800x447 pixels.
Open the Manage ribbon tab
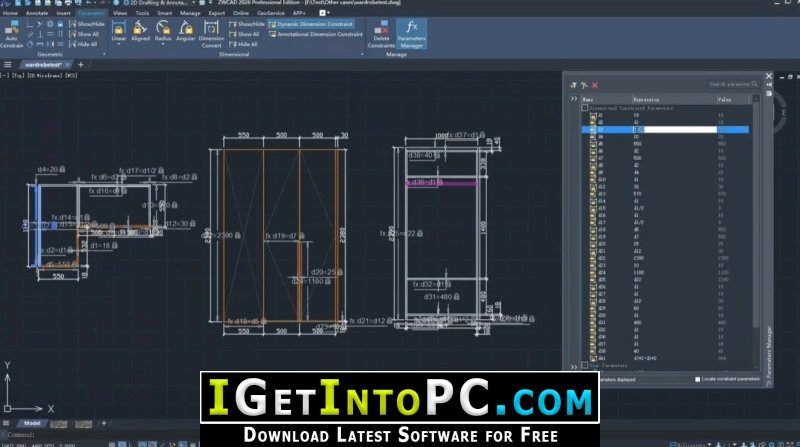tap(190, 13)
